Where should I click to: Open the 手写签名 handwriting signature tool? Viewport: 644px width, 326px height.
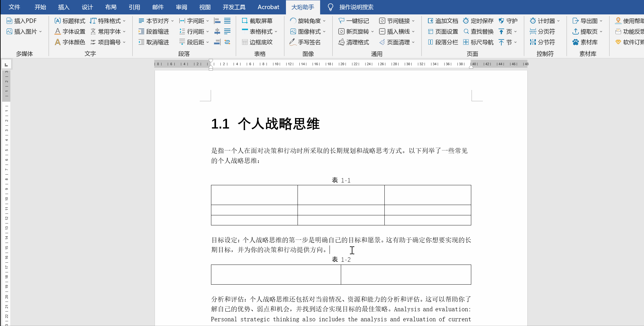click(305, 42)
